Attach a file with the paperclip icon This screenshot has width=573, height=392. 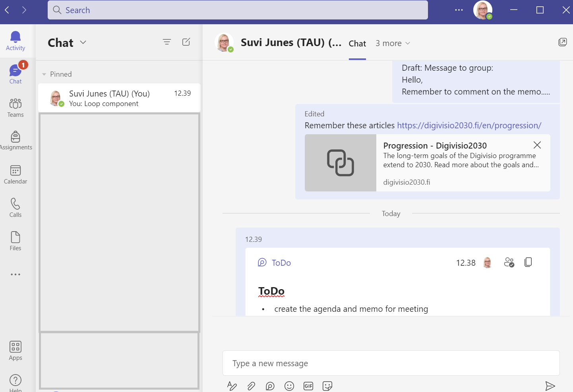pos(251,386)
